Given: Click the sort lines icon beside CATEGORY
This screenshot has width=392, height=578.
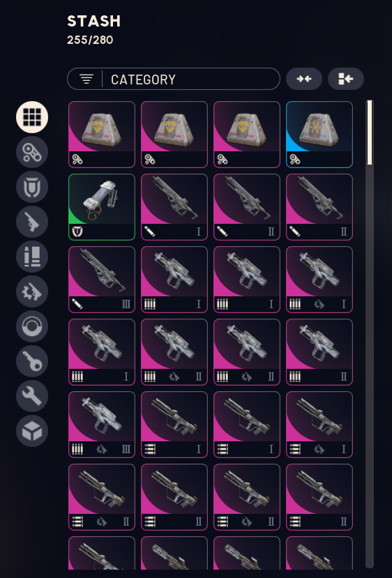Looking at the screenshot, I should pyautogui.click(x=86, y=79).
